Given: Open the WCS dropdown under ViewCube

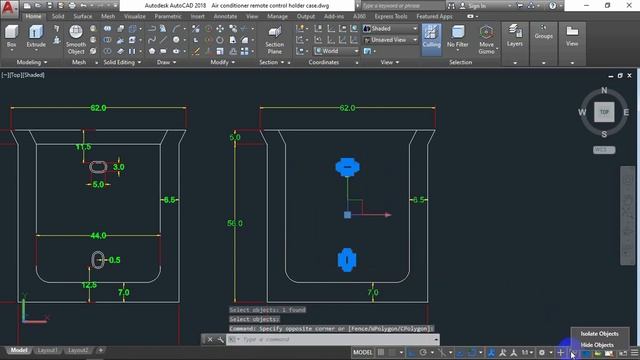Looking at the screenshot, I should pos(604,150).
